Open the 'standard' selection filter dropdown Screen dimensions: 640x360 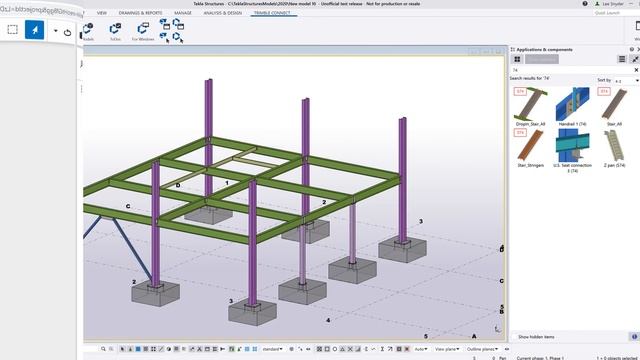[x=273, y=349]
